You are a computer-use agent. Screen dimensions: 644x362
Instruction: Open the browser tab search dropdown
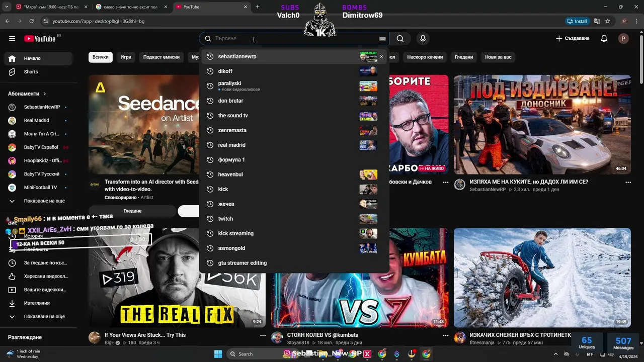(x=7, y=7)
